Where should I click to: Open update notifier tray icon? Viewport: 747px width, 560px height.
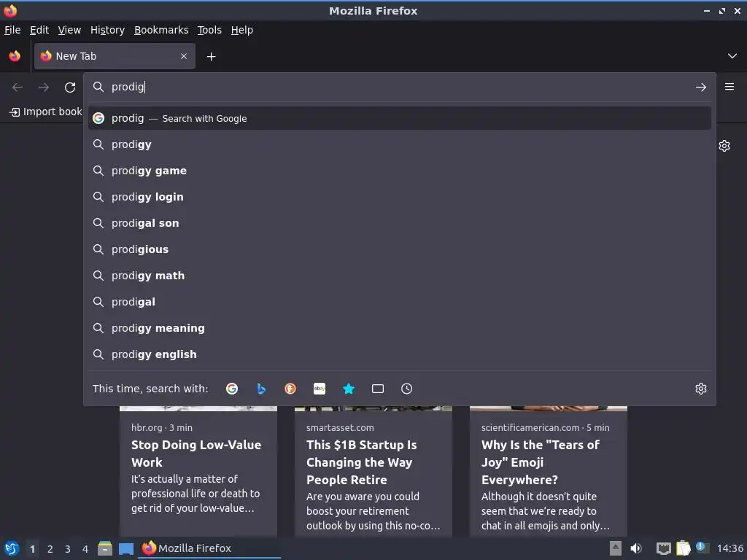(701, 548)
